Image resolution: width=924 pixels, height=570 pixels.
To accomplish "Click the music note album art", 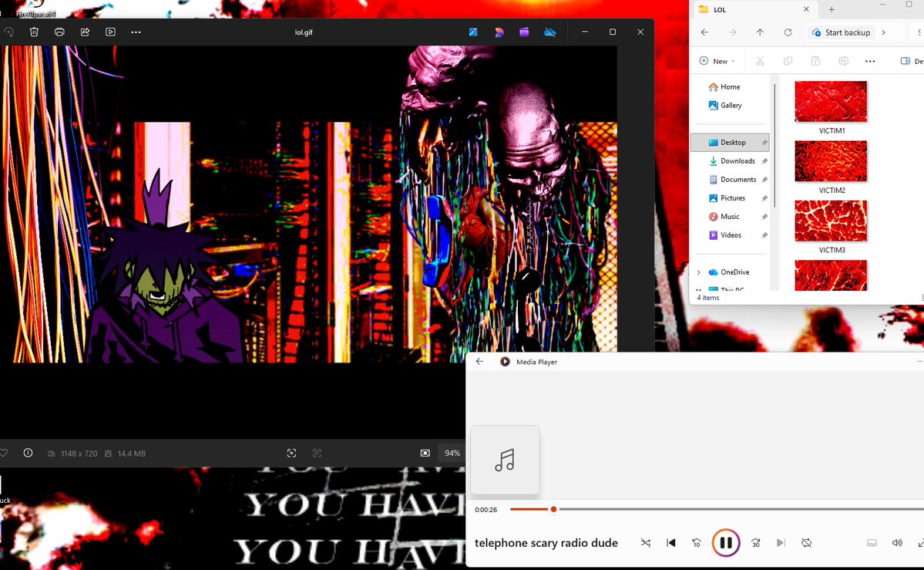I will click(x=505, y=460).
